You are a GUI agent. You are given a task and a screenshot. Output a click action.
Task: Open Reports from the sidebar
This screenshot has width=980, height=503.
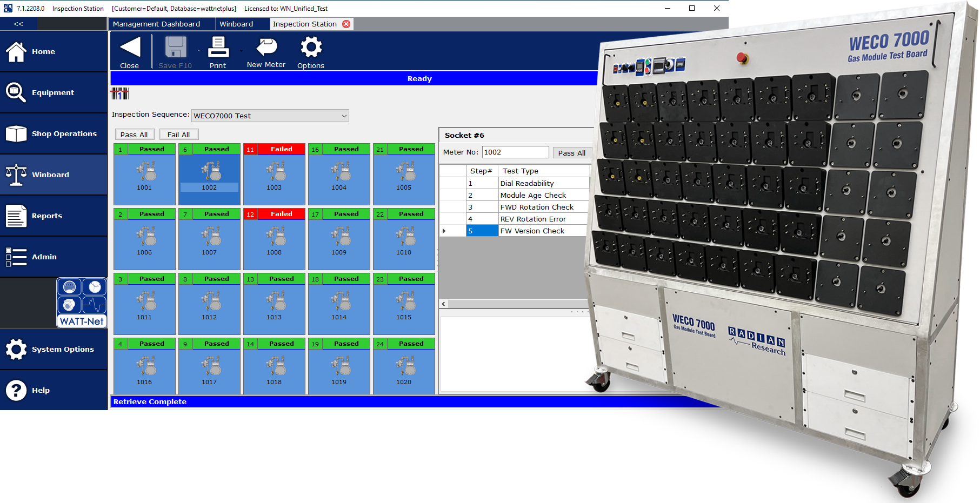click(54, 216)
